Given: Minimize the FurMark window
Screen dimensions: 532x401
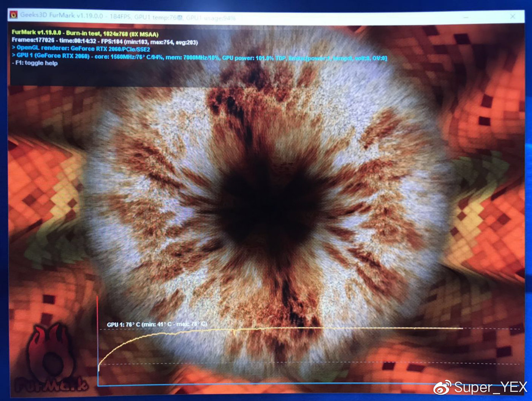Looking at the screenshot, I should pos(466,17).
